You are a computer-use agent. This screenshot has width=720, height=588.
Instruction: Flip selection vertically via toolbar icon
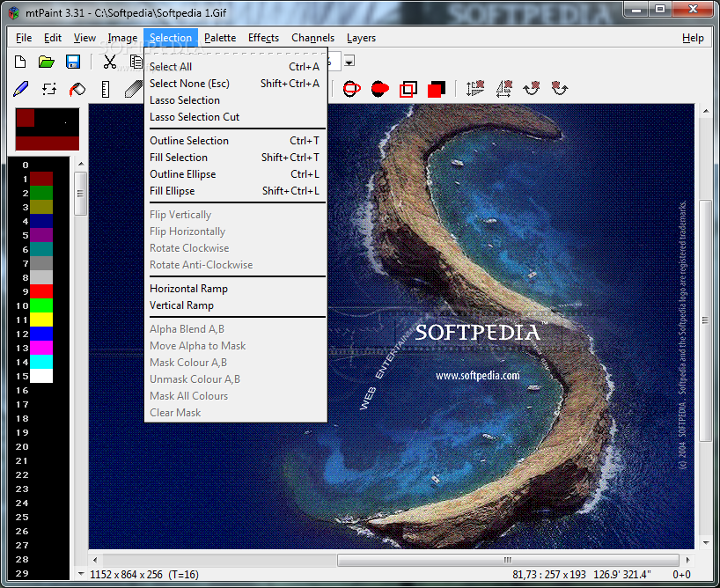(474, 88)
